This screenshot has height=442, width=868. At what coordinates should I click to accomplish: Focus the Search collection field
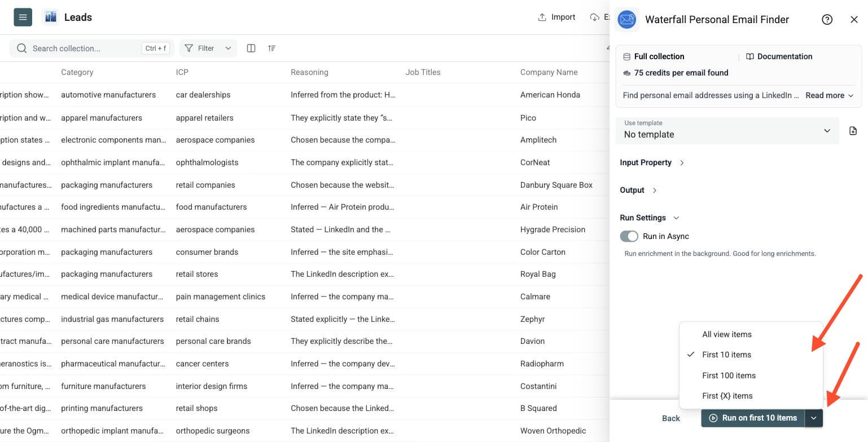[92, 48]
